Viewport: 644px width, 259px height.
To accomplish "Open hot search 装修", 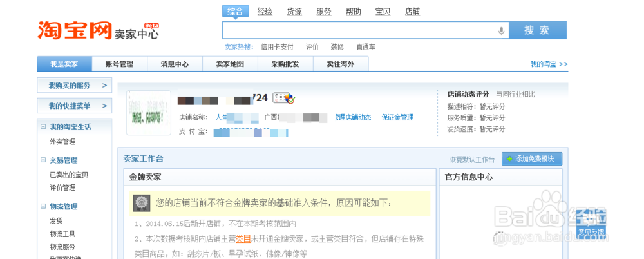I will [x=337, y=47].
